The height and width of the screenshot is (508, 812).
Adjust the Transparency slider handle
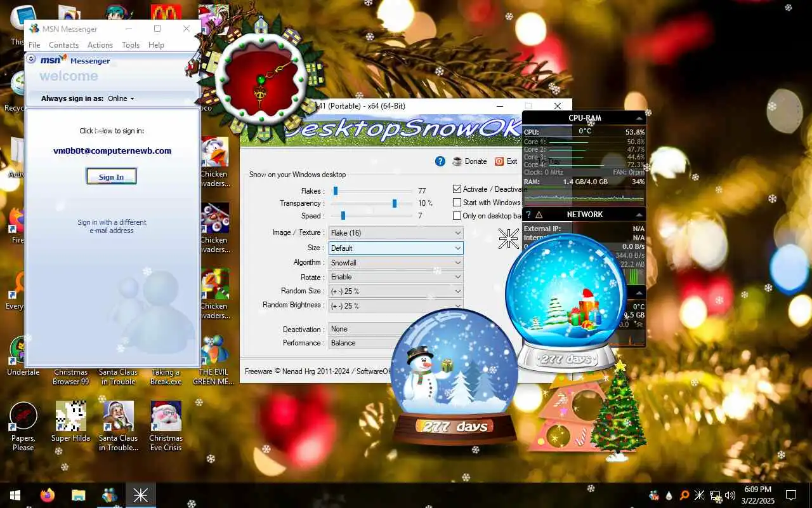tap(395, 203)
